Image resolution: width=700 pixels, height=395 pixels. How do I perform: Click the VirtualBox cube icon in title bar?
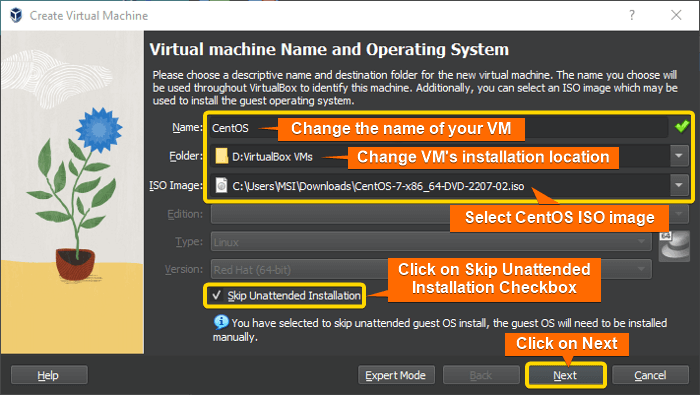click(x=16, y=15)
